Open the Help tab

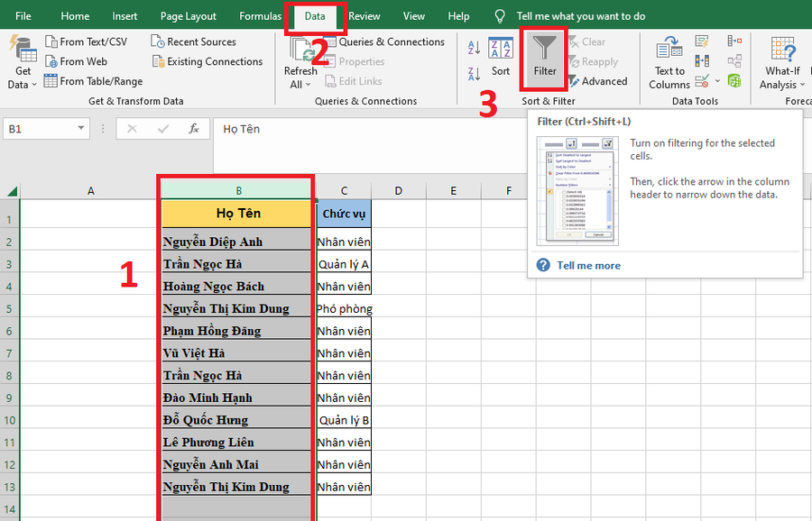point(458,16)
